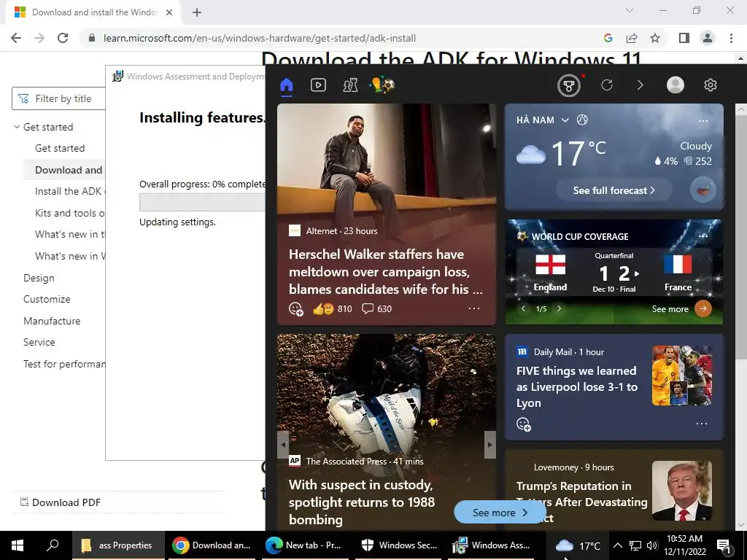The height and width of the screenshot is (560, 747).
Task: Open the notification center icon
Action: point(724,546)
